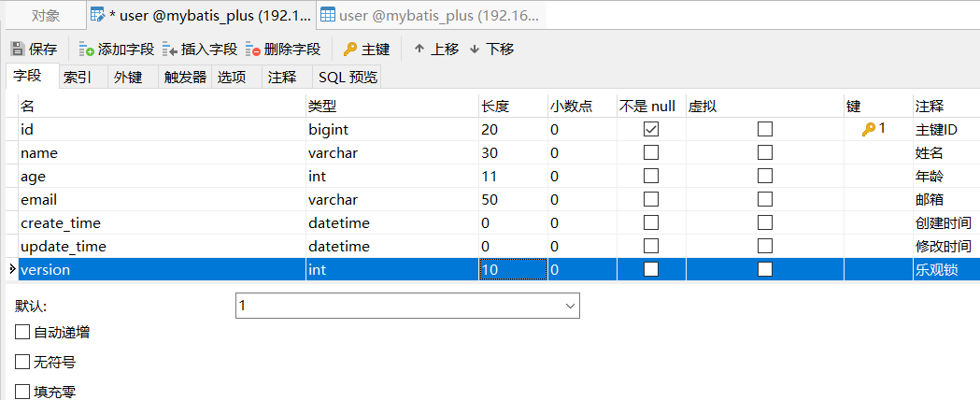Image resolution: width=980 pixels, height=400 pixels.
Task: Open the Triggers (触发器) tab
Action: 185,77
